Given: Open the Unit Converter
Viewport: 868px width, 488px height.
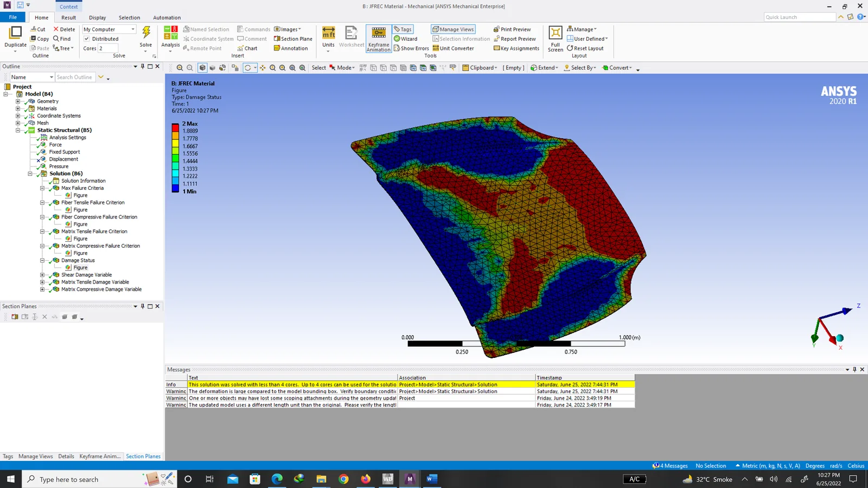Looking at the screenshot, I should coord(453,48).
